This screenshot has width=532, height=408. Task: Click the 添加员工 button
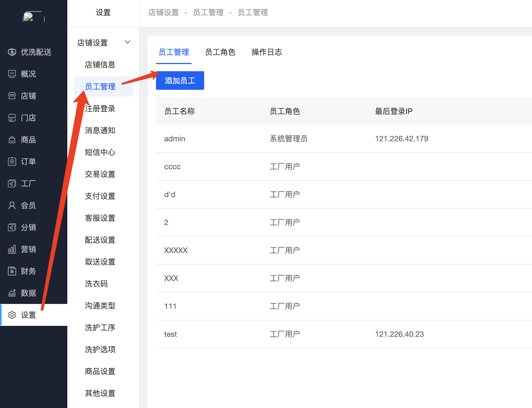click(180, 81)
